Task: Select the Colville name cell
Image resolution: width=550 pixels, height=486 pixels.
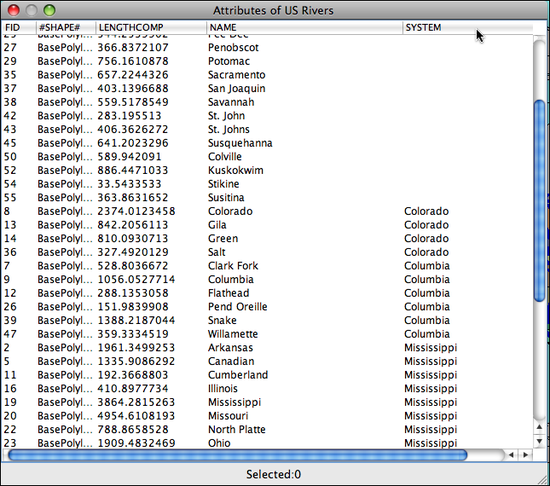Action: point(224,157)
